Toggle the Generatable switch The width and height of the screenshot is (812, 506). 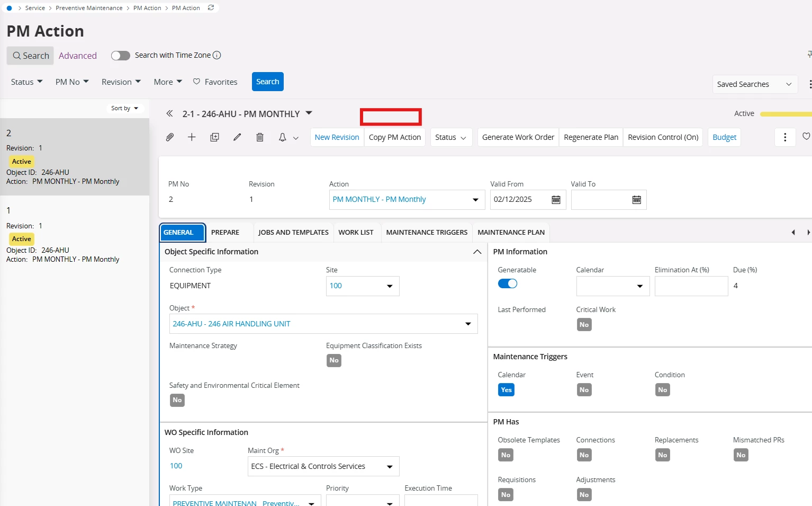pos(508,283)
